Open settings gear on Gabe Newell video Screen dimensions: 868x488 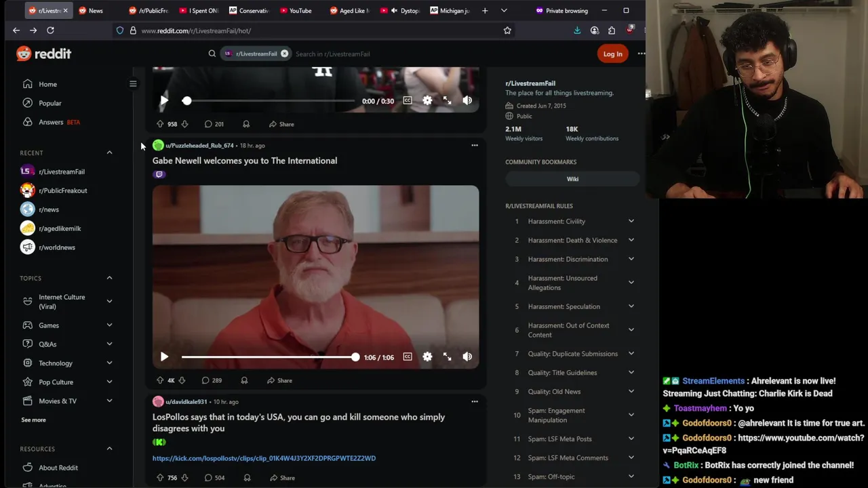(427, 357)
